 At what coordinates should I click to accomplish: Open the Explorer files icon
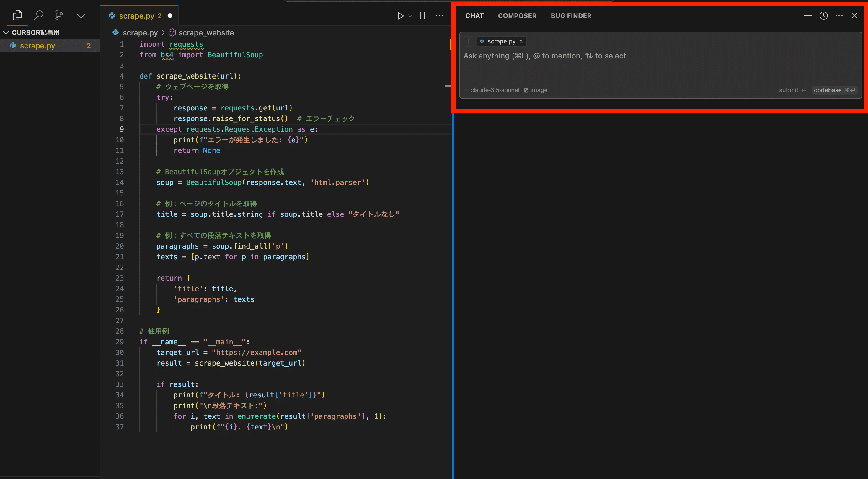click(17, 16)
